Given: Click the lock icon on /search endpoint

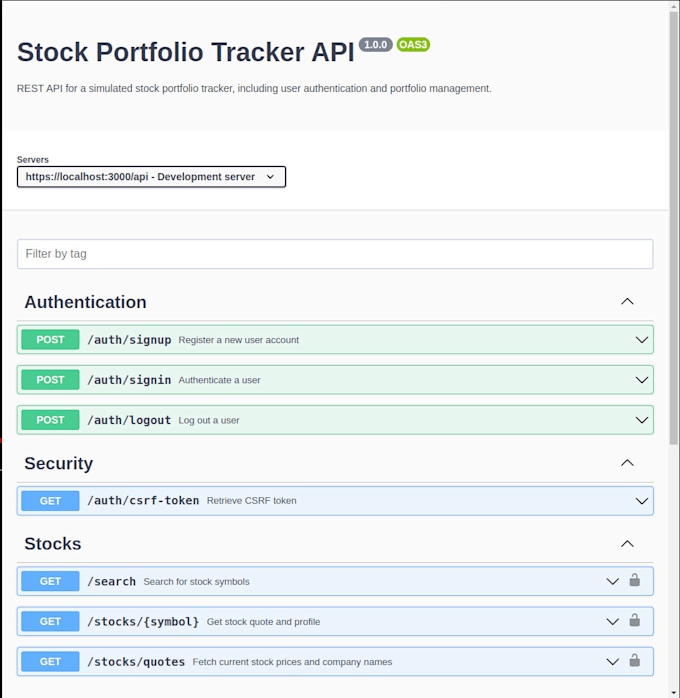Looking at the screenshot, I should (635, 580).
